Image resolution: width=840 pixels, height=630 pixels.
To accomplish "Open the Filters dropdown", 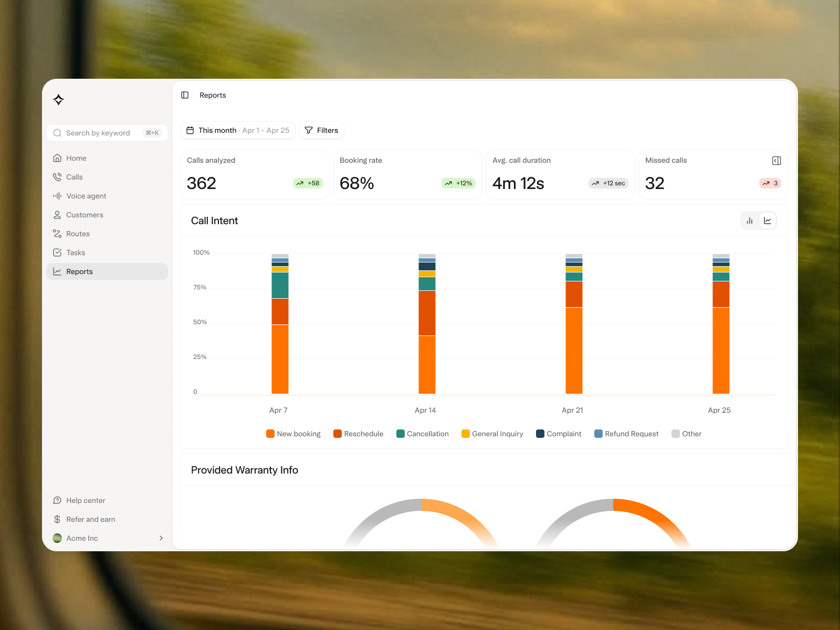I will pos(321,130).
